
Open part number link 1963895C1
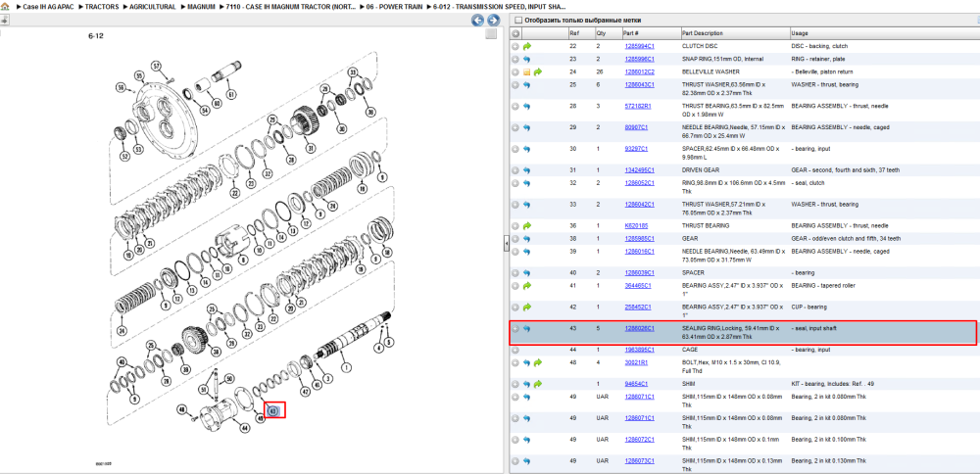[x=639, y=350]
